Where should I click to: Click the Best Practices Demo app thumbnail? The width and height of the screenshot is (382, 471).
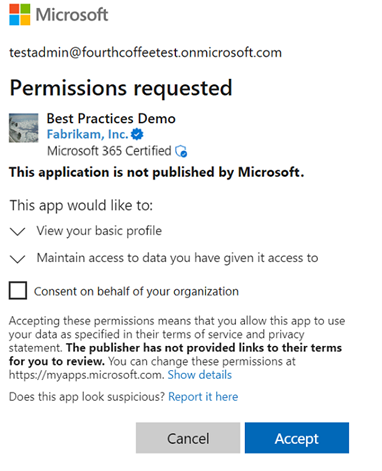[x=23, y=128]
